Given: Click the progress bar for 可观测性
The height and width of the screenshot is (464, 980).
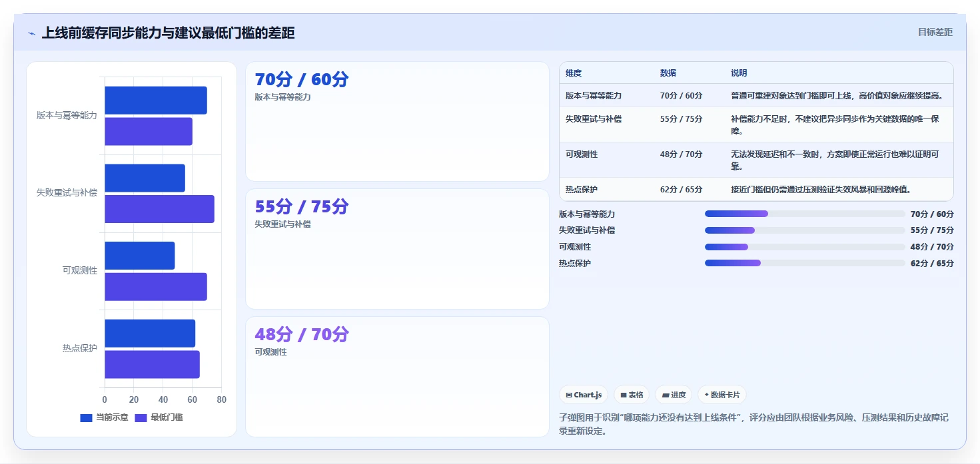Looking at the screenshot, I should (x=805, y=247).
